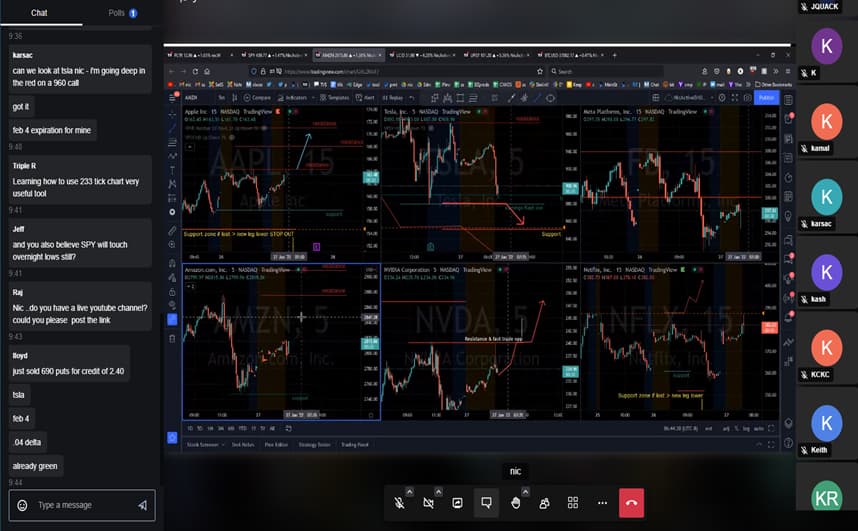Open the TradingView main menu hamburger
The height and width of the screenshot is (531, 858).
point(173,97)
